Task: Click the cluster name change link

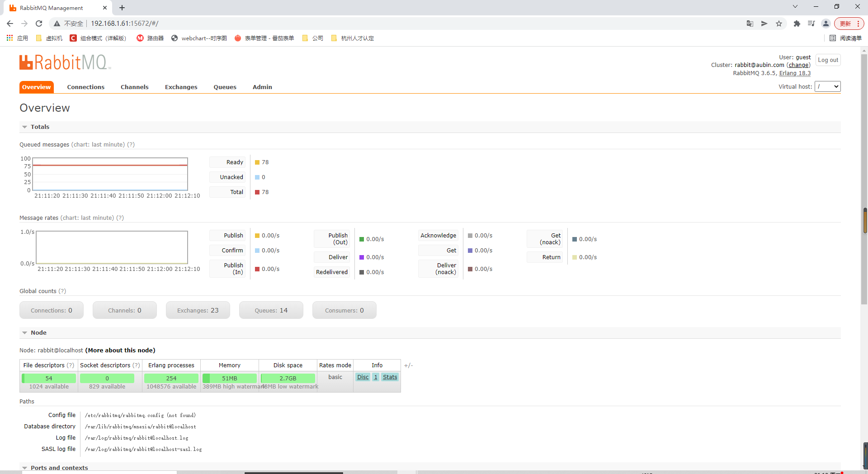Action: 798,65
